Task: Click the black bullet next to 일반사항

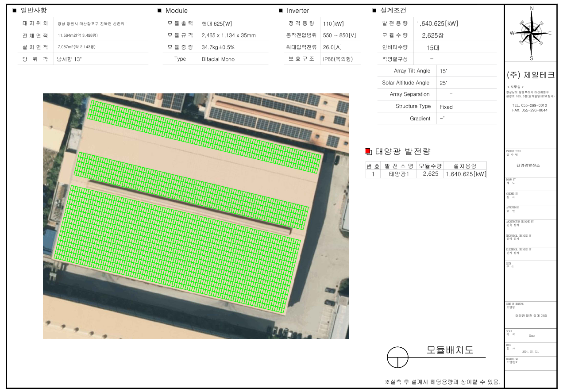Action: (14, 11)
